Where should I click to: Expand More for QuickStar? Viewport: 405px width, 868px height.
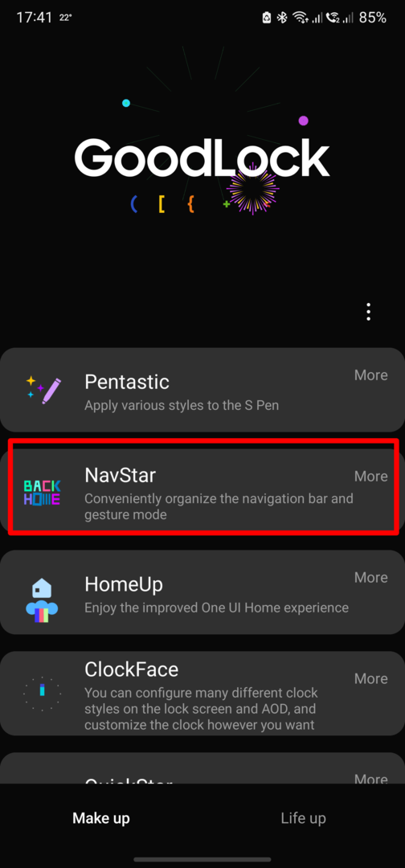[370, 778]
